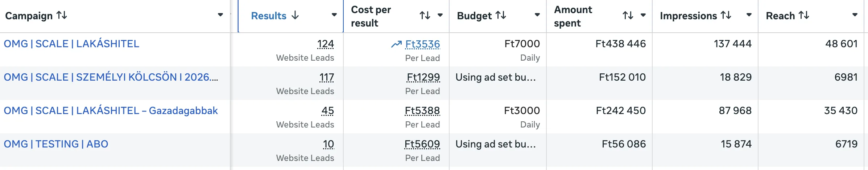The height and width of the screenshot is (170, 868).
Task: Sort by Budget using the arrows icon
Action: click(x=501, y=15)
